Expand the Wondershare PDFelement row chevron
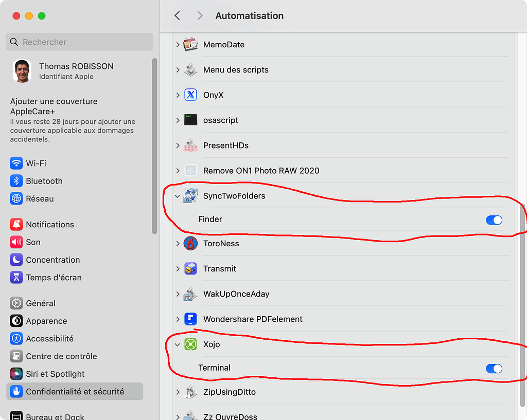The image size is (527, 420). coord(178,319)
